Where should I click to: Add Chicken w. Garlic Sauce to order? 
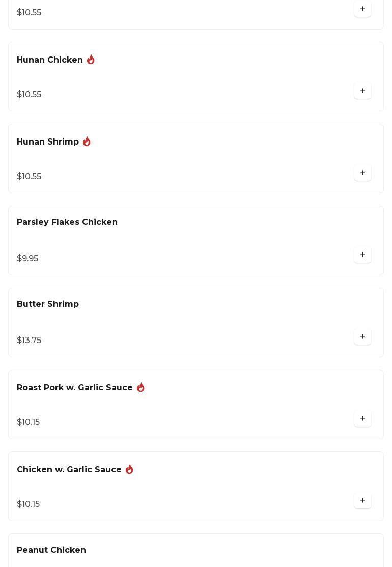coord(362,500)
